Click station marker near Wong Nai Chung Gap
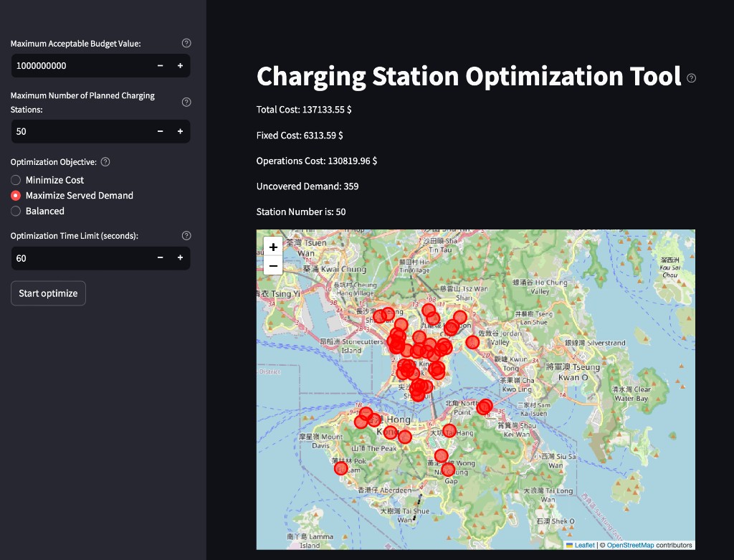The width and height of the screenshot is (734, 560). (x=448, y=469)
